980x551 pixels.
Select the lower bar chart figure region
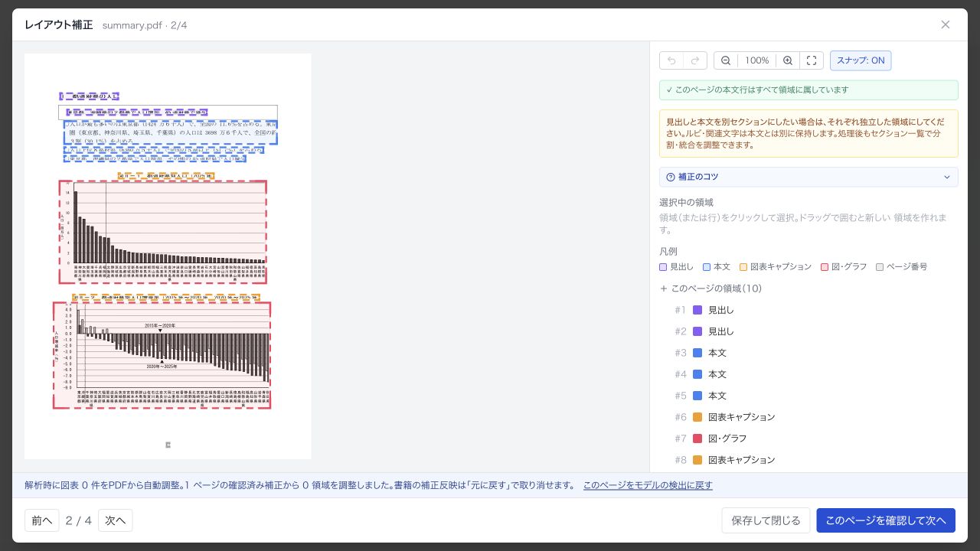pyautogui.click(x=162, y=355)
